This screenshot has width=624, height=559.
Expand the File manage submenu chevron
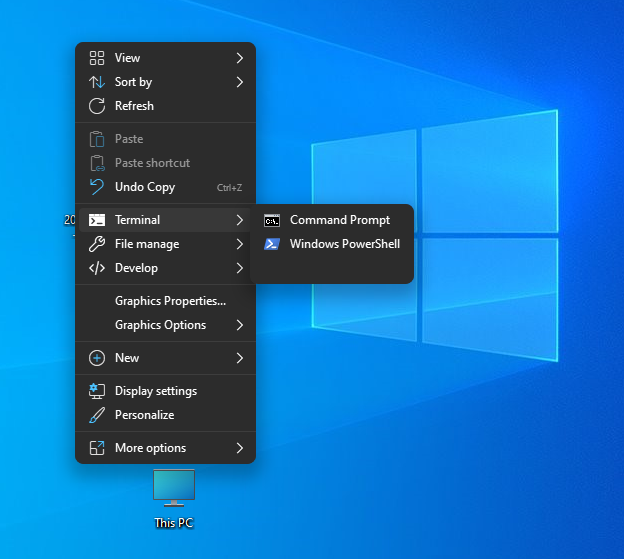(x=240, y=244)
